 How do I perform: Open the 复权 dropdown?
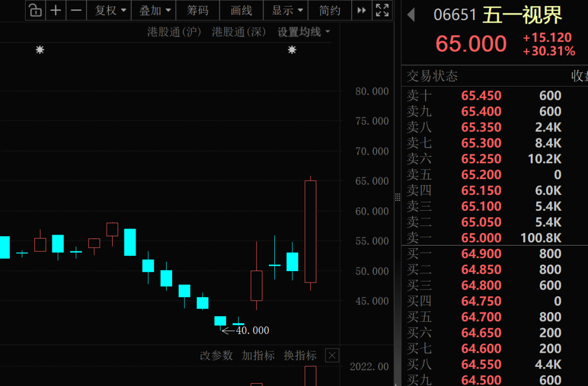(109, 10)
